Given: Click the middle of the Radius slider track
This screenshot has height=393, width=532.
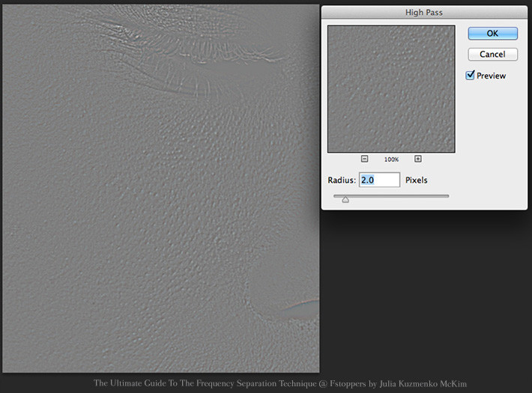Looking at the screenshot, I should [391, 196].
